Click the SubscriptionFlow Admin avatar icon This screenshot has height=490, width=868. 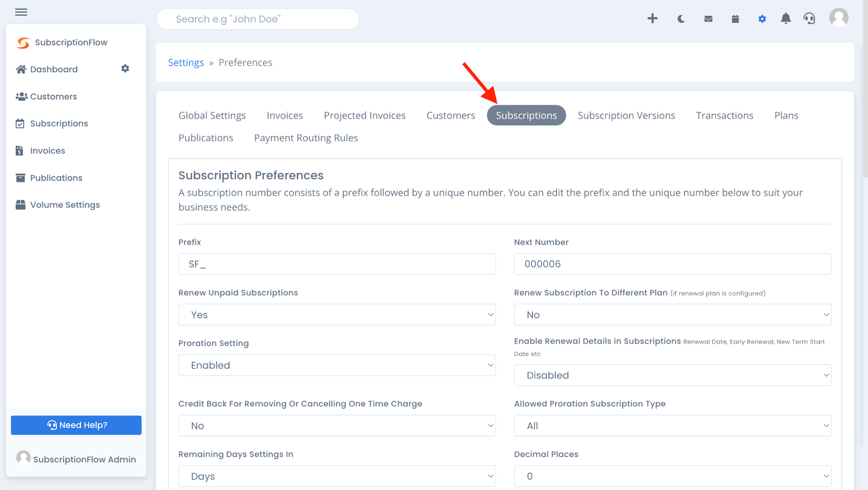pos(23,457)
